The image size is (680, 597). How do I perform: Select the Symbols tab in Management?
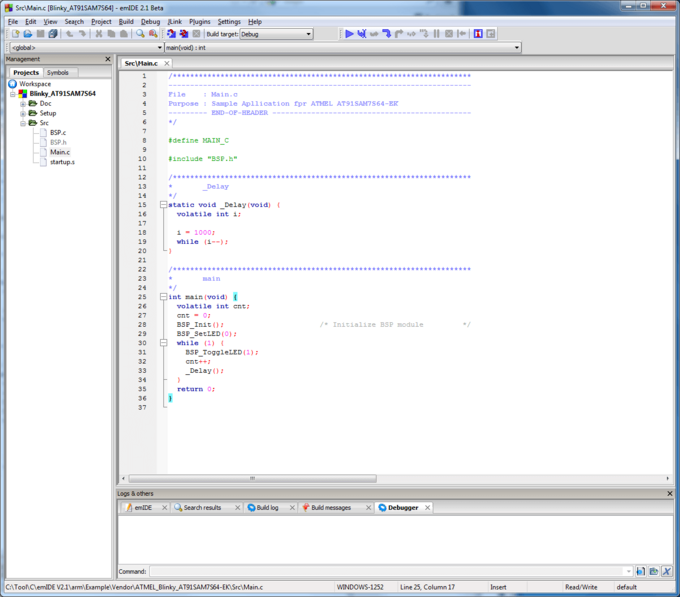pyautogui.click(x=58, y=72)
